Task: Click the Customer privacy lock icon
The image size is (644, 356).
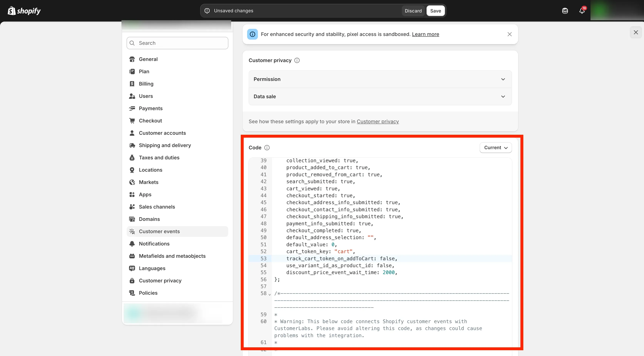Action: coord(132,281)
